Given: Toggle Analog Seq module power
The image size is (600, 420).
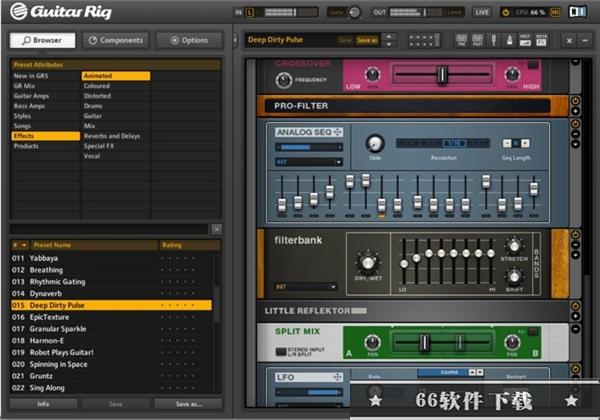Looking at the screenshot, I should coord(575,124).
